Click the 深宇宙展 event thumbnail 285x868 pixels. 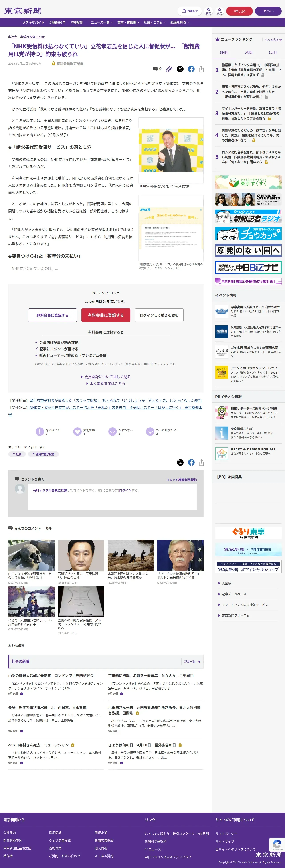[x=222, y=311]
